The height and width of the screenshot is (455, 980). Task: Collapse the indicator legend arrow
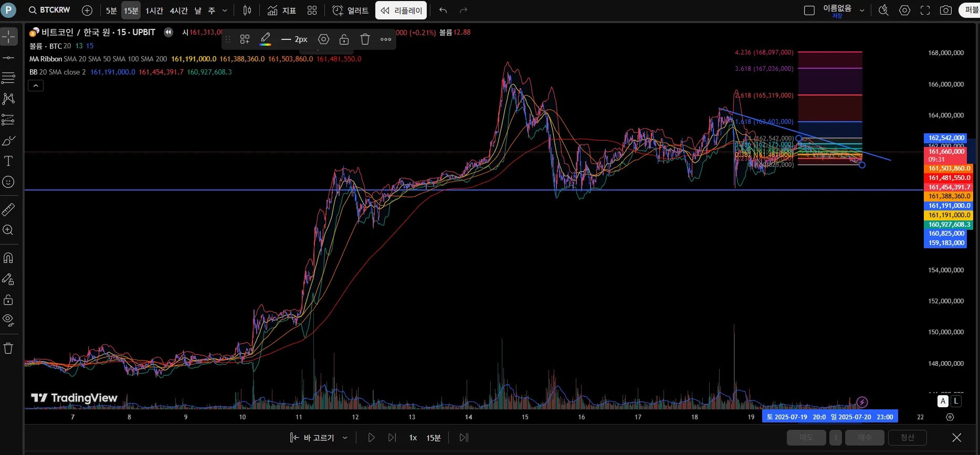pos(36,86)
